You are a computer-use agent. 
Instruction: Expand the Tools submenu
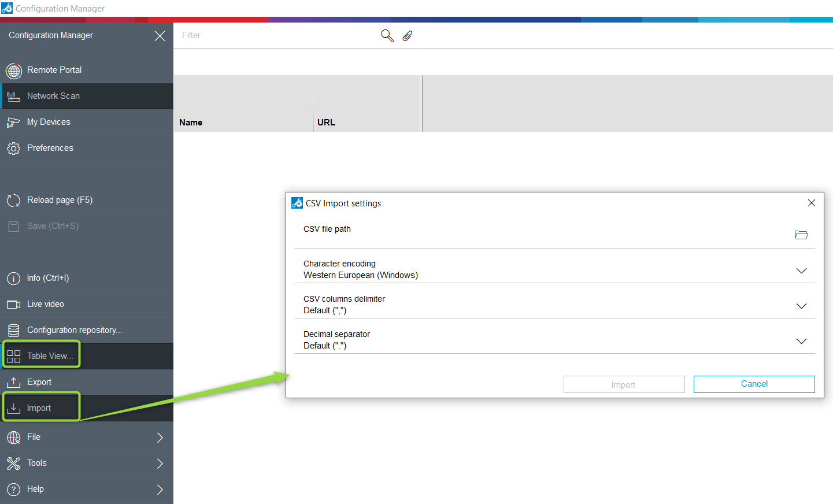pyautogui.click(x=160, y=464)
